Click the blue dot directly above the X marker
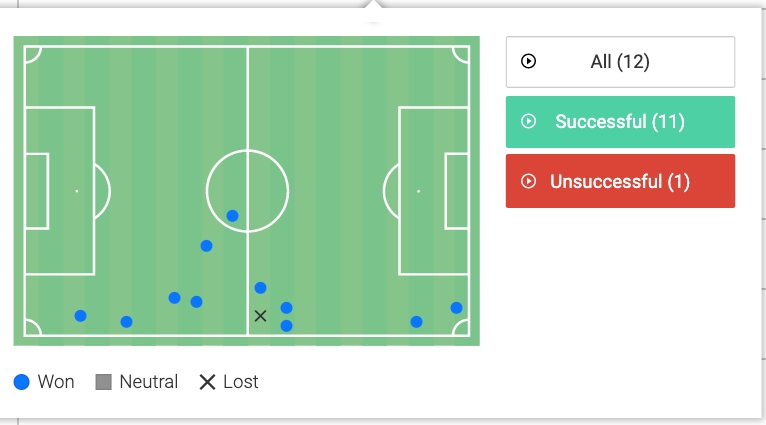The height and width of the screenshot is (425, 766). click(x=260, y=288)
